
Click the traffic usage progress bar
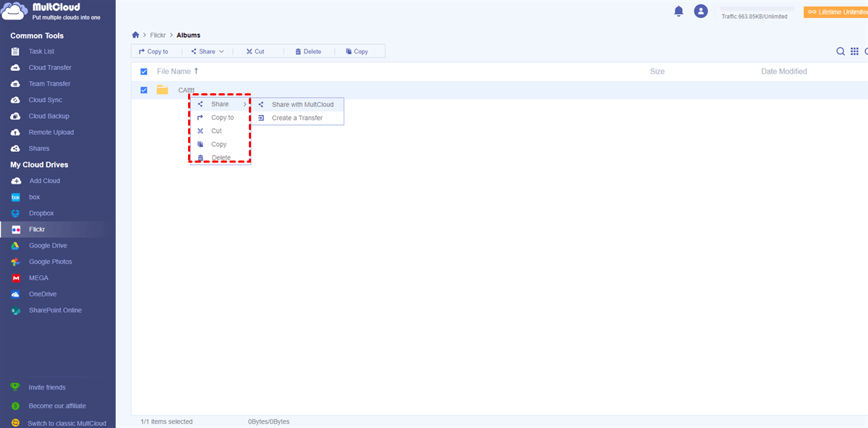(x=755, y=9)
